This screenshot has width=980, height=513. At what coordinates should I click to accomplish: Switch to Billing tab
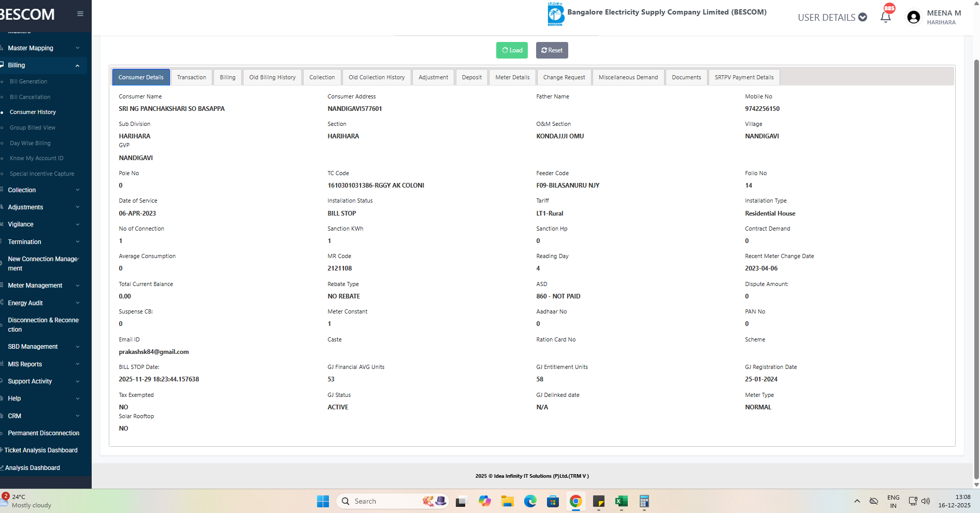coord(227,77)
